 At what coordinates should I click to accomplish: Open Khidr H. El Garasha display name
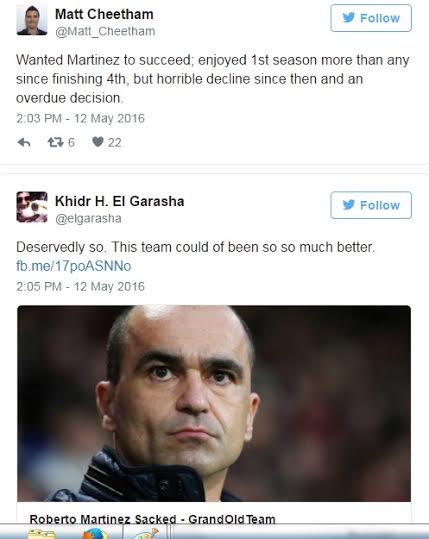pyautogui.click(x=120, y=201)
